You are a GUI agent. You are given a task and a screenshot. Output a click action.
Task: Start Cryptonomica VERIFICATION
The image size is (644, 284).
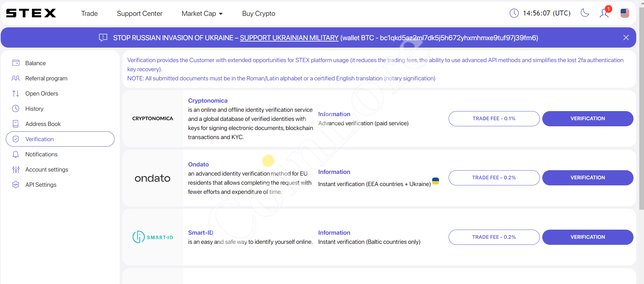588,119
